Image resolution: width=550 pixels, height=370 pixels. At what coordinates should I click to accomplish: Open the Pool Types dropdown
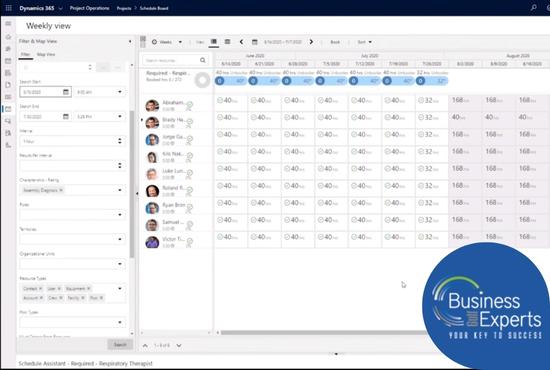click(120, 322)
